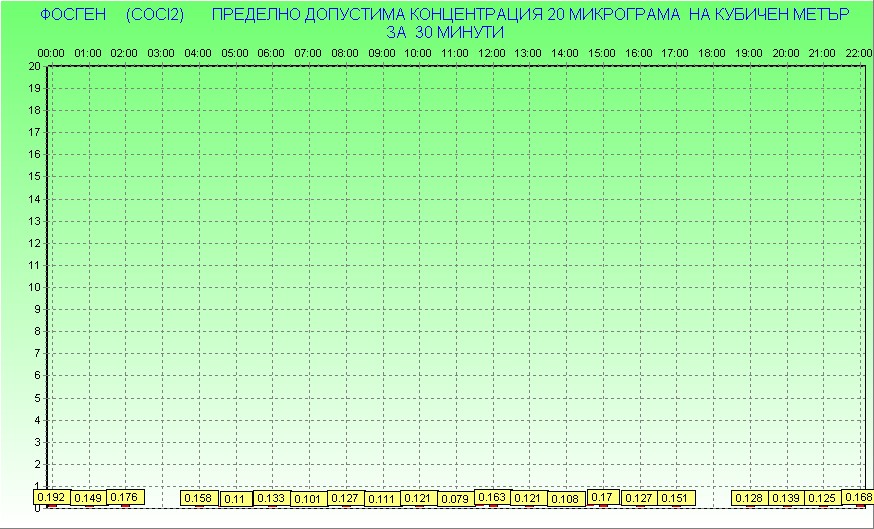Click the 0.17 data point label
The image size is (874, 529).
pyautogui.click(x=602, y=497)
